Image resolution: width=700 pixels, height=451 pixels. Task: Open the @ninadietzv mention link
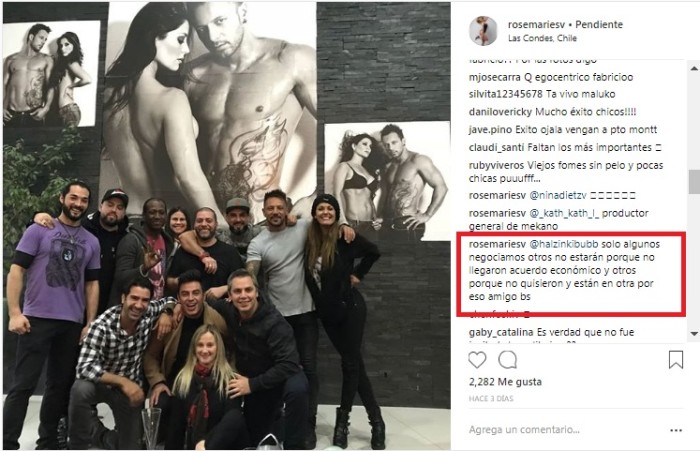tap(558, 196)
